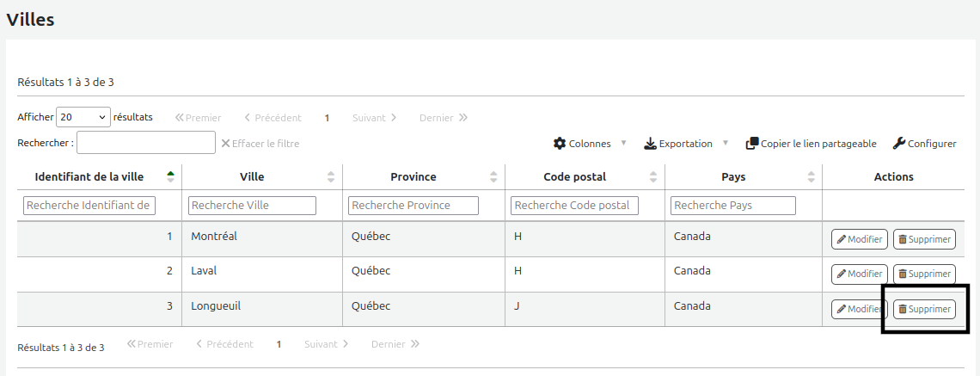Jump to Dernier page in bottom pagination
980x376 pixels.
pos(395,344)
